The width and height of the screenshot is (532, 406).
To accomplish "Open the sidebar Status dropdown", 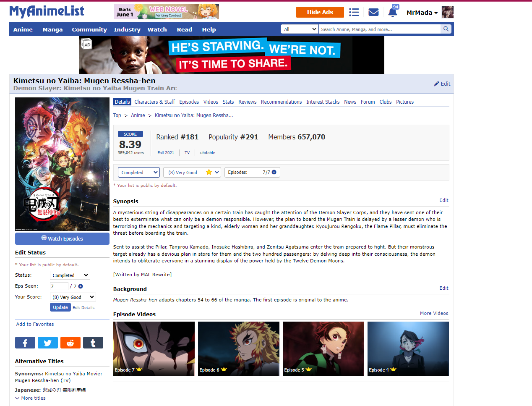I will coord(70,275).
